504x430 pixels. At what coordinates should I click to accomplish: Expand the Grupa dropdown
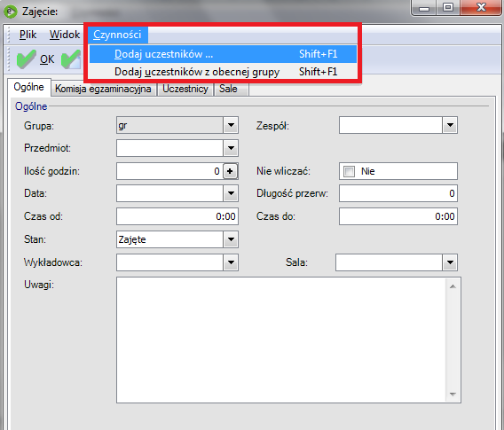click(x=231, y=125)
